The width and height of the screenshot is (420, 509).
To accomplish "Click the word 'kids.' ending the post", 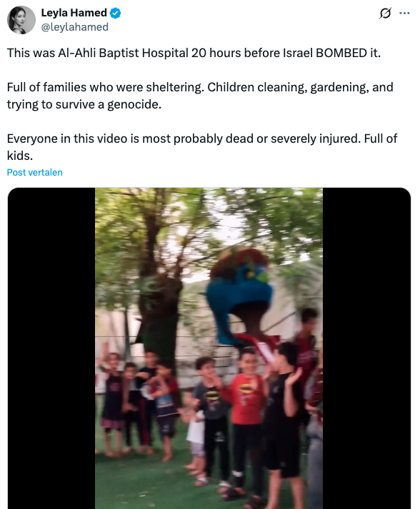I will [x=20, y=156].
